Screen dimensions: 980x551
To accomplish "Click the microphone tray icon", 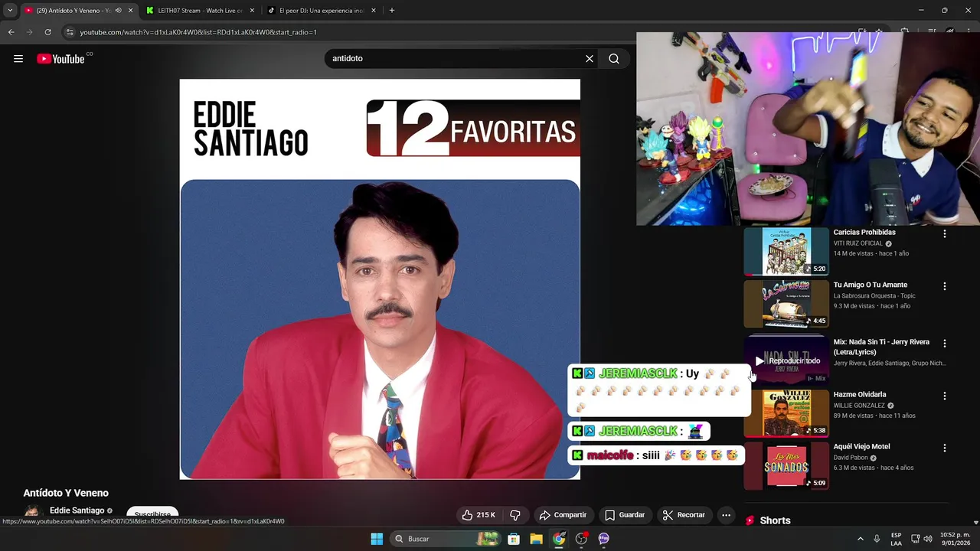I will click(877, 539).
